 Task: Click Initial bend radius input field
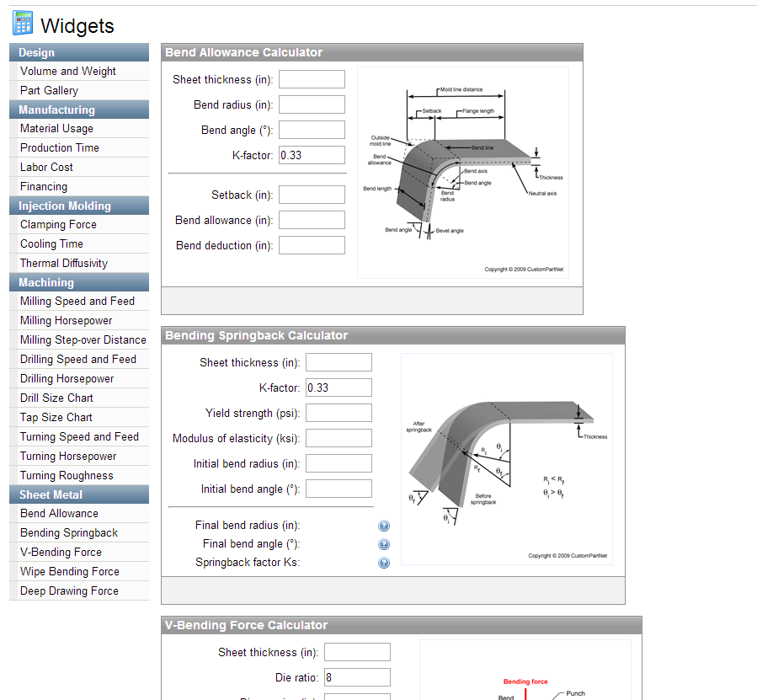[x=339, y=463]
